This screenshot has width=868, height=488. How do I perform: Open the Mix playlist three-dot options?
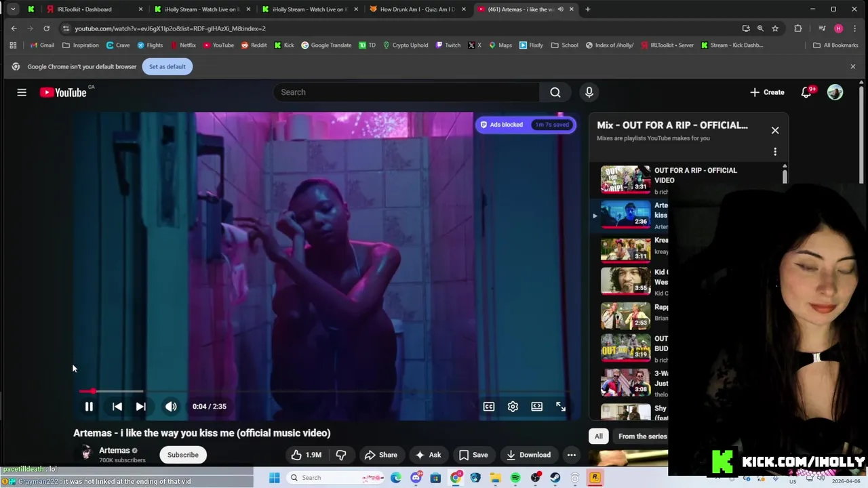(x=775, y=152)
